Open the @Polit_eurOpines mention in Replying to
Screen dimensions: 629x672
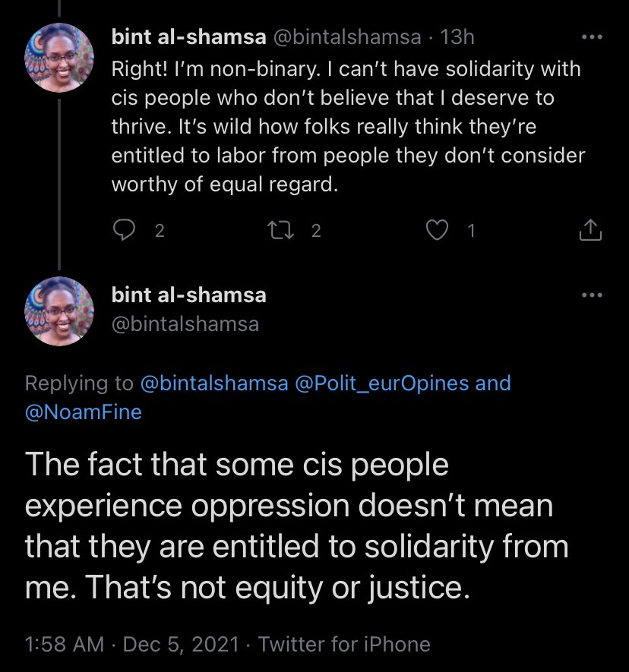pos(381,383)
